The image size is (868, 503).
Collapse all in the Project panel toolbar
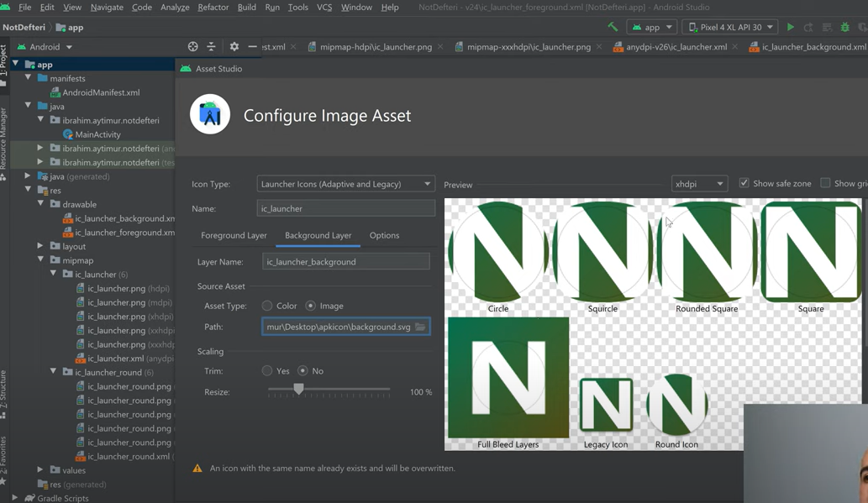pyautogui.click(x=211, y=46)
